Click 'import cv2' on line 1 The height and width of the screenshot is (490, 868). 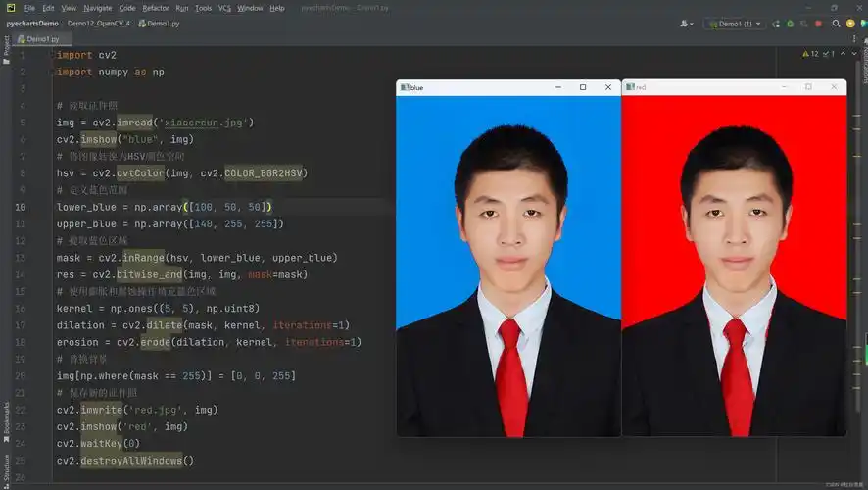coord(86,55)
